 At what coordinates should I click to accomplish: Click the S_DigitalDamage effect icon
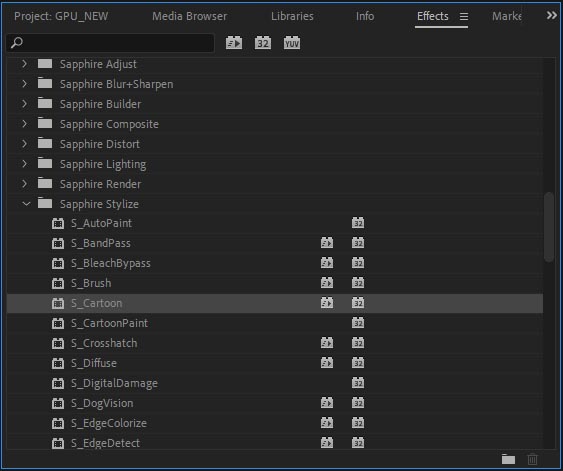click(58, 383)
